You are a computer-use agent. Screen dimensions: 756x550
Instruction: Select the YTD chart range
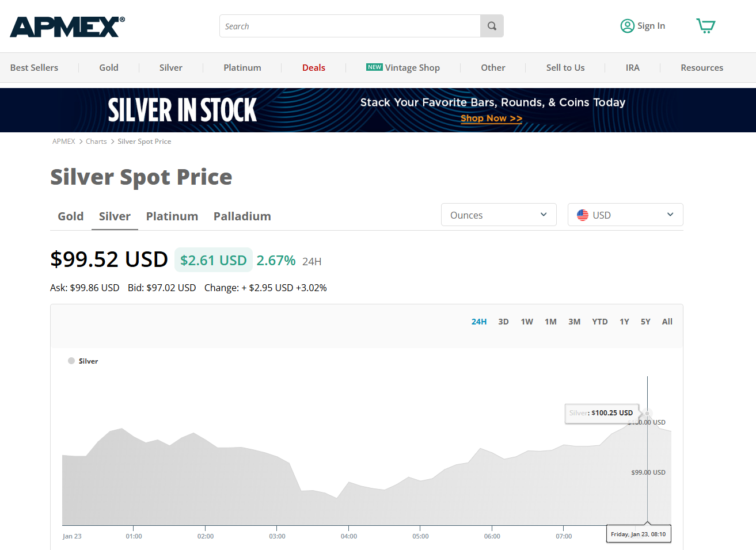click(x=599, y=322)
